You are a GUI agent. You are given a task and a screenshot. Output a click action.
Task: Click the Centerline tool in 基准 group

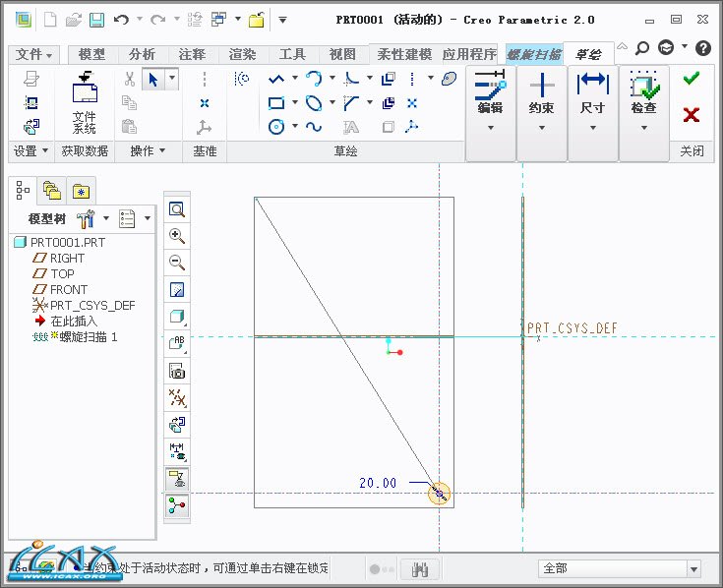click(x=205, y=80)
